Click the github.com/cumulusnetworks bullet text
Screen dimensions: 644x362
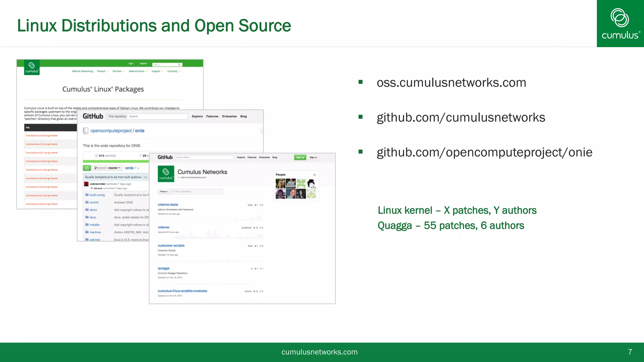click(461, 118)
